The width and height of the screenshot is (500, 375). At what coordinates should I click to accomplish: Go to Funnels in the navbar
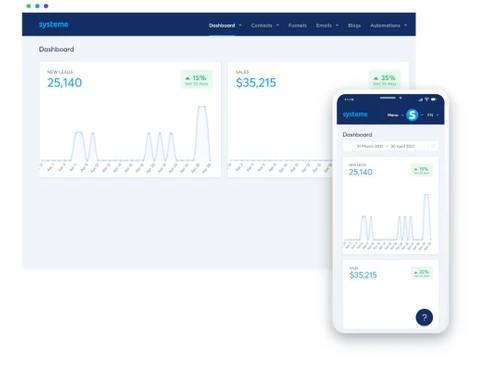(297, 25)
